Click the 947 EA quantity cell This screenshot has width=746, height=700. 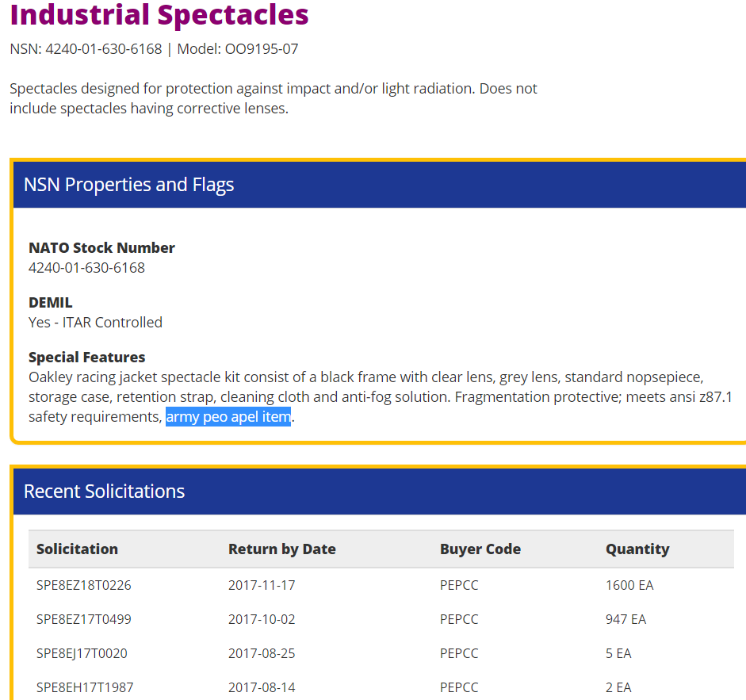point(625,619)
